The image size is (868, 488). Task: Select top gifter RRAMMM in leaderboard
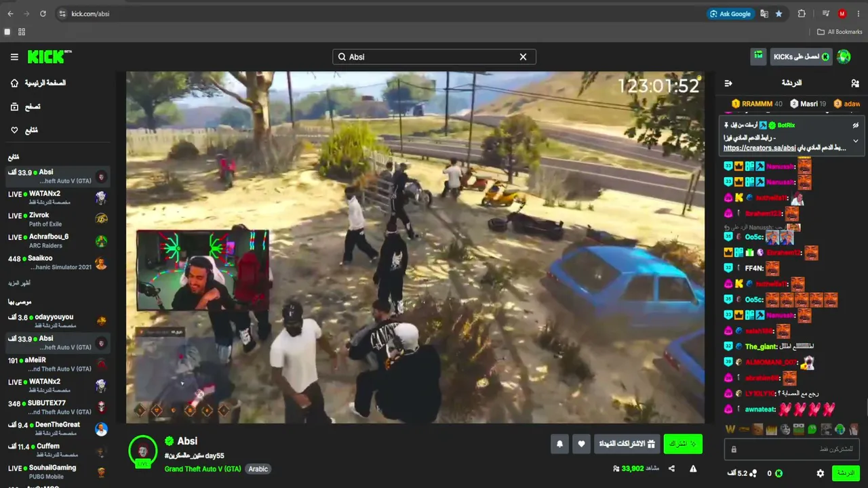click(x=757, y=104)
